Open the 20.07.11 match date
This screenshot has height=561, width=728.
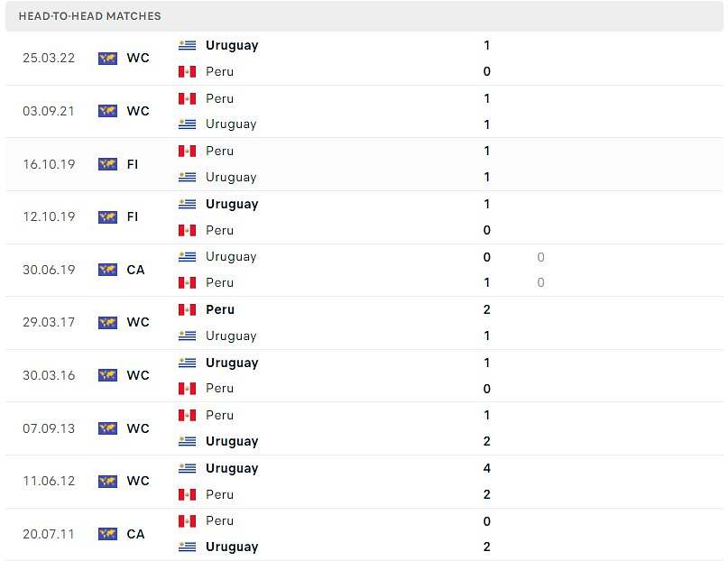(49, 534)
